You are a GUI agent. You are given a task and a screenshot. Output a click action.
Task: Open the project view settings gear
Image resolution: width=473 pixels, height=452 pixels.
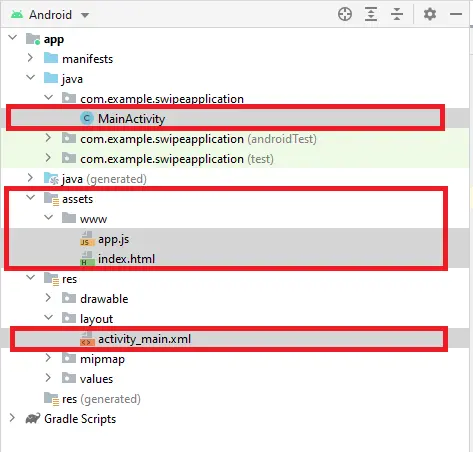point(430,14)
